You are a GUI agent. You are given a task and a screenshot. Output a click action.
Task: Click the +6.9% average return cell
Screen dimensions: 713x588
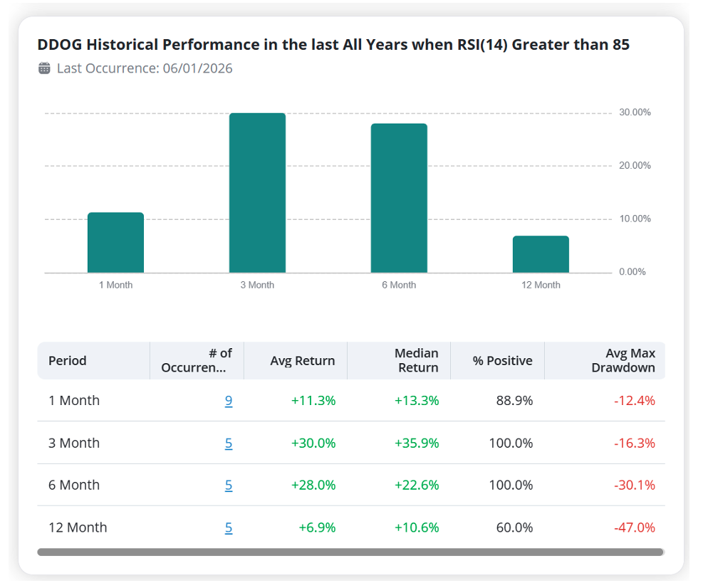(x=317, y=527)
